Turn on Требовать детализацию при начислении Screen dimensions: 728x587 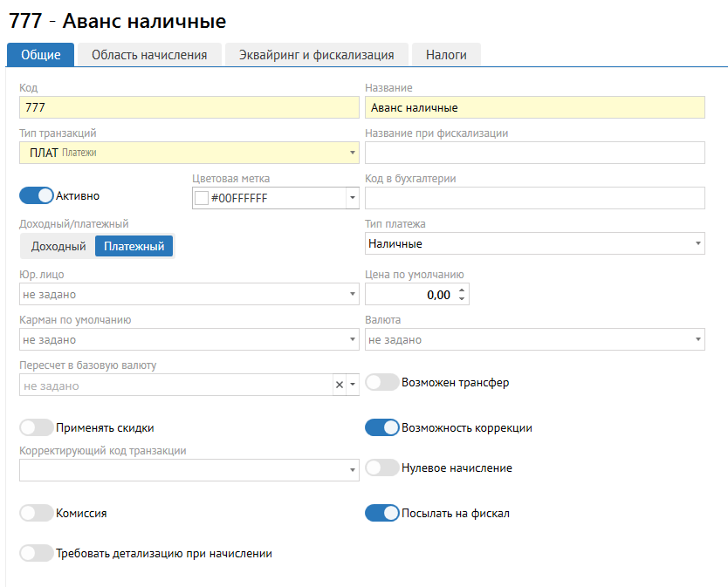(x=37, y=553)
